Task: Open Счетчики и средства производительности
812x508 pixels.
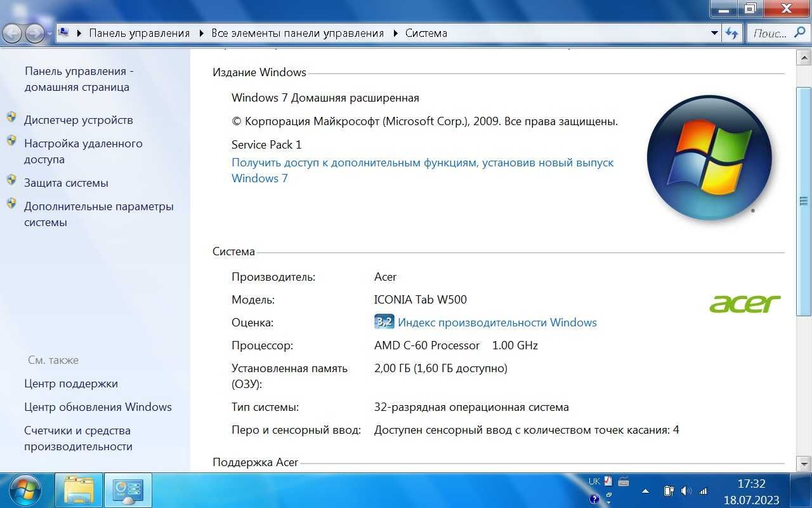Action: (x=79, y=438)
